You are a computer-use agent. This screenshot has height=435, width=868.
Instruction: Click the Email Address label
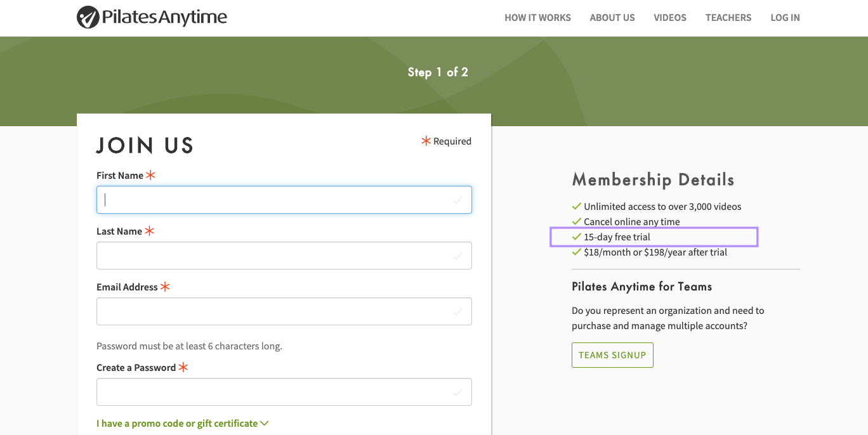point(127,287)
